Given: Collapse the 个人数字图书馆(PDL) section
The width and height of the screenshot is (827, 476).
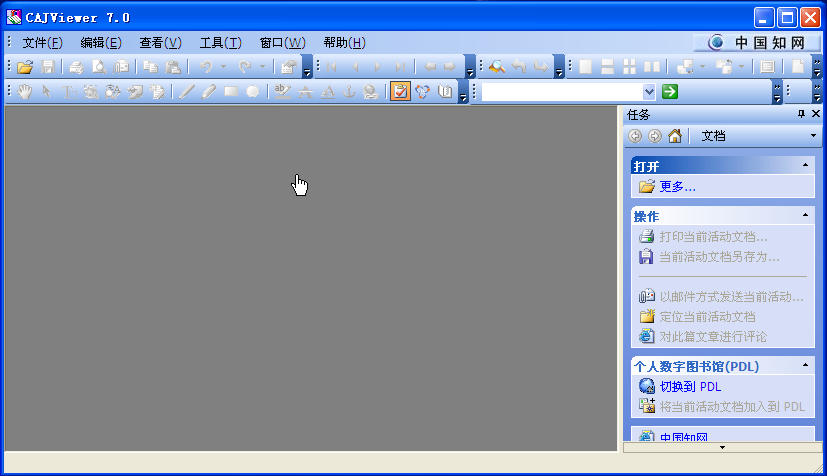Looking at the screenshot, I should click(x=805, y=365).
